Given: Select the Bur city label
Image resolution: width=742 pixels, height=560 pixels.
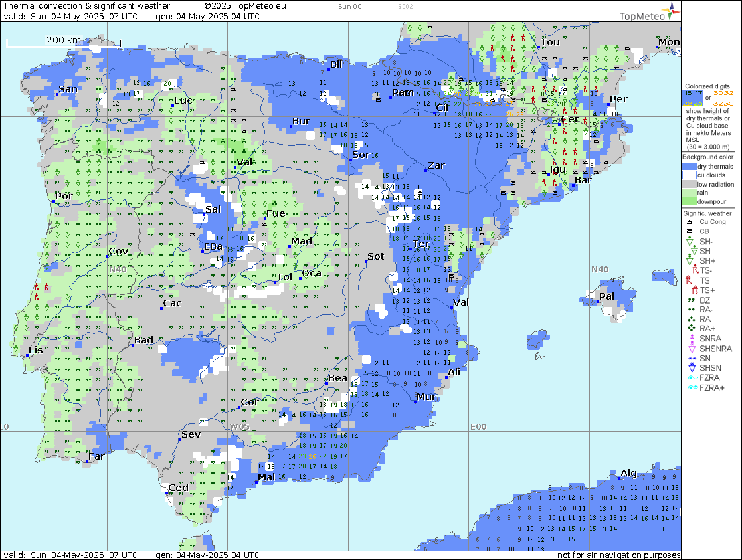Looking at the screenshot, I should (x=301, y=121).
